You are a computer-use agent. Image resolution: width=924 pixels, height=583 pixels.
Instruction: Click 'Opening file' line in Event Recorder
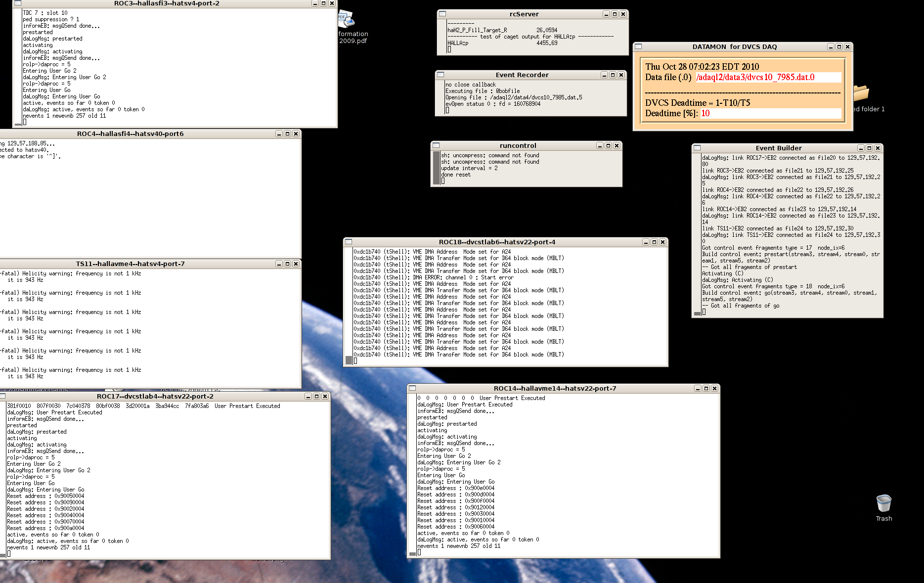click(x=514, y=97)
